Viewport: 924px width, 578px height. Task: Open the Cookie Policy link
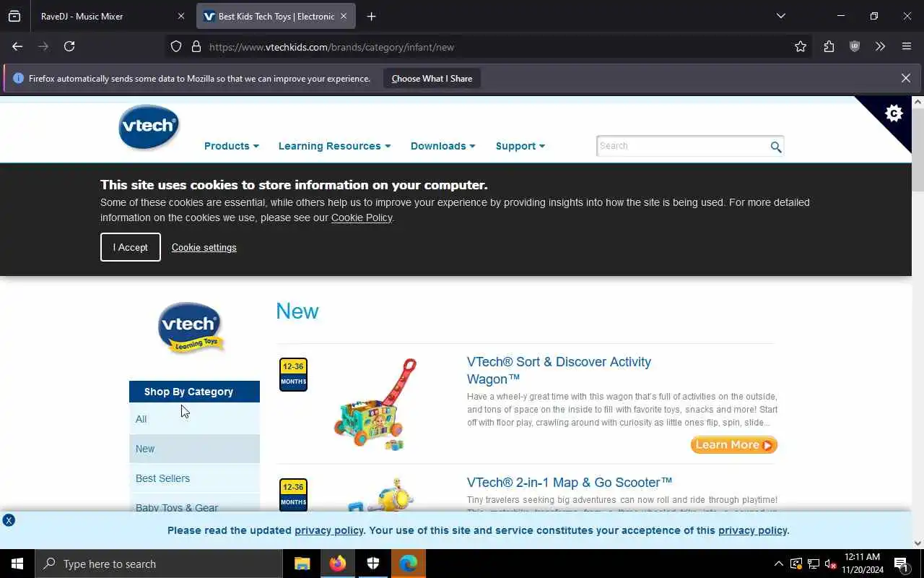[362, 217]
